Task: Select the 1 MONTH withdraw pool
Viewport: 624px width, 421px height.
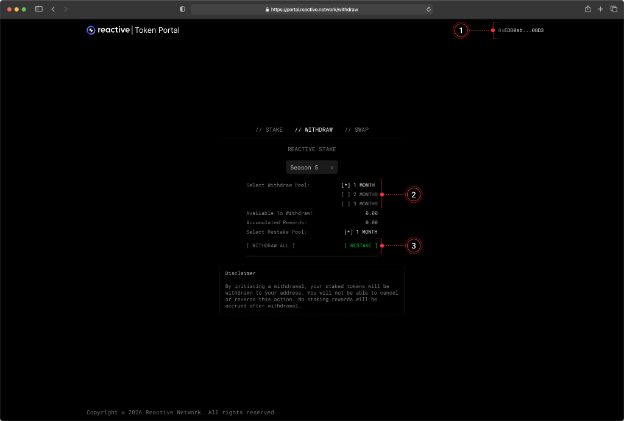Action: [x=358, y=185]
